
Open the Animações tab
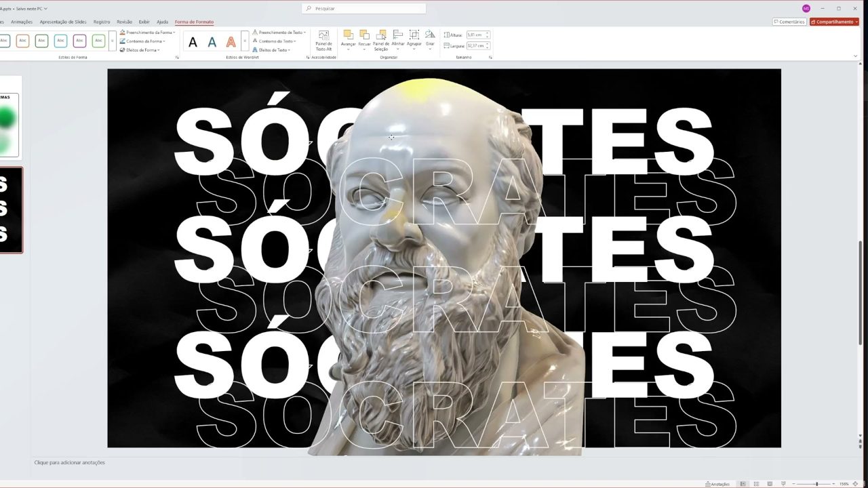[x=22, y=22]
